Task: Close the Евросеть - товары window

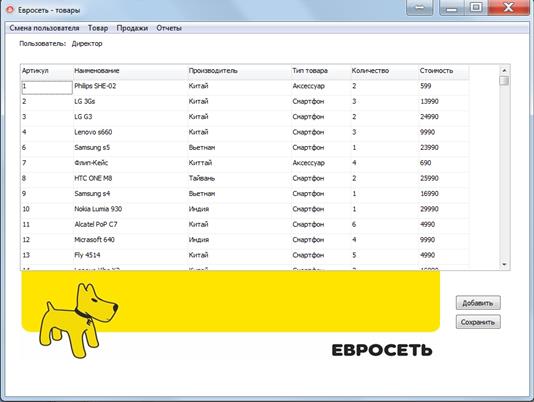Action: click(x=508, y=7)
